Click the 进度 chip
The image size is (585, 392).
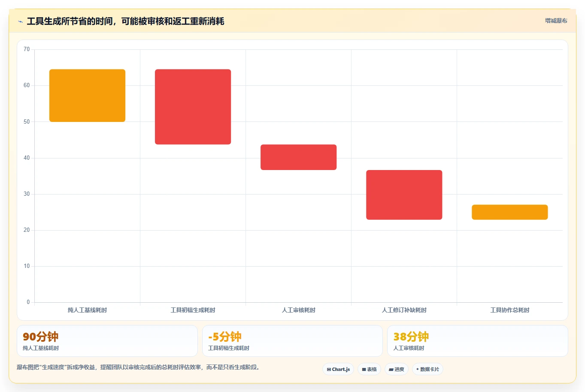(x=397, y=369)
